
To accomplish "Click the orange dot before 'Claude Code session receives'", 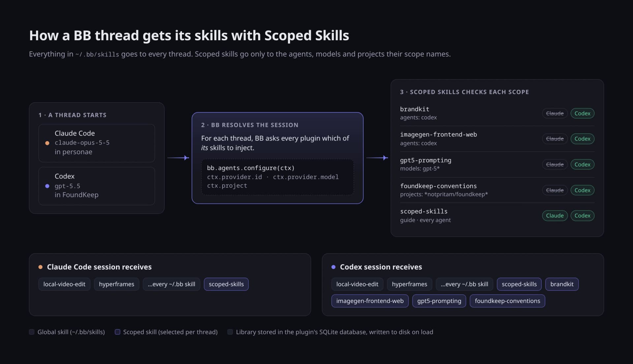I will point(41,267).
